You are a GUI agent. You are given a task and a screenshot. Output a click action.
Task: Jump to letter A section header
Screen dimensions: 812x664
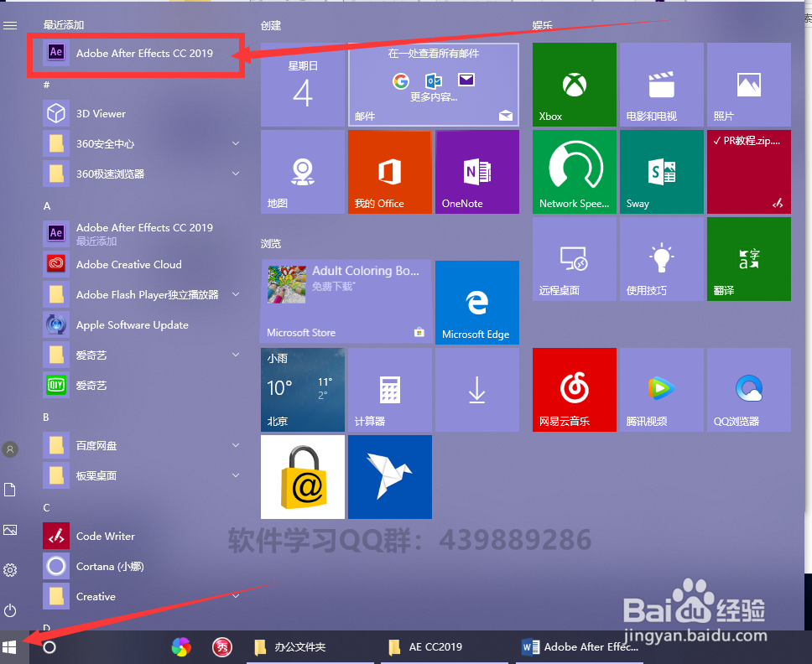[47, 206]
